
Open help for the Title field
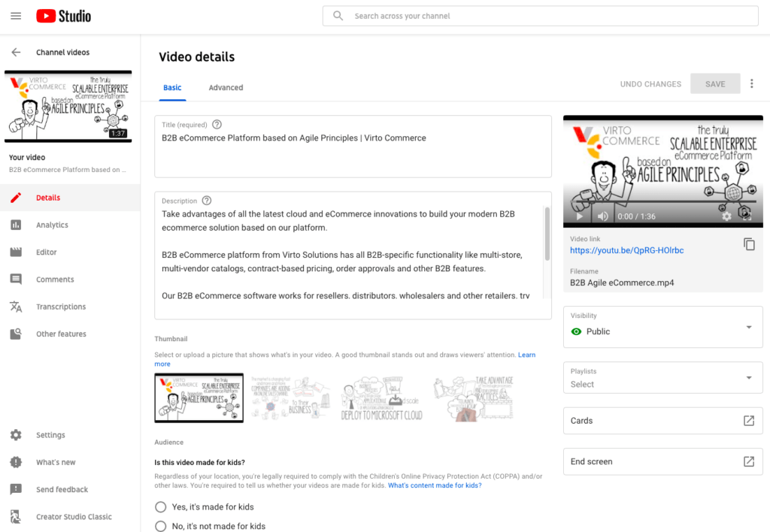point(217,125)
